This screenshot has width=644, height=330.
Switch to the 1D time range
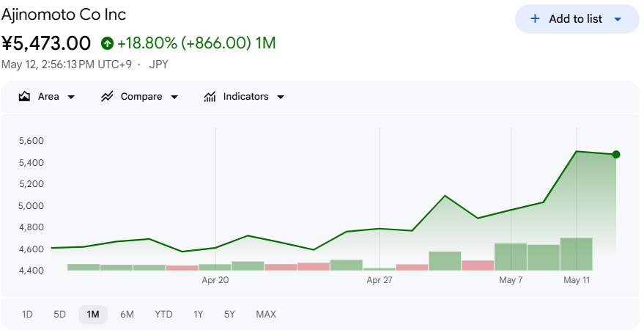tap(27, 315)
